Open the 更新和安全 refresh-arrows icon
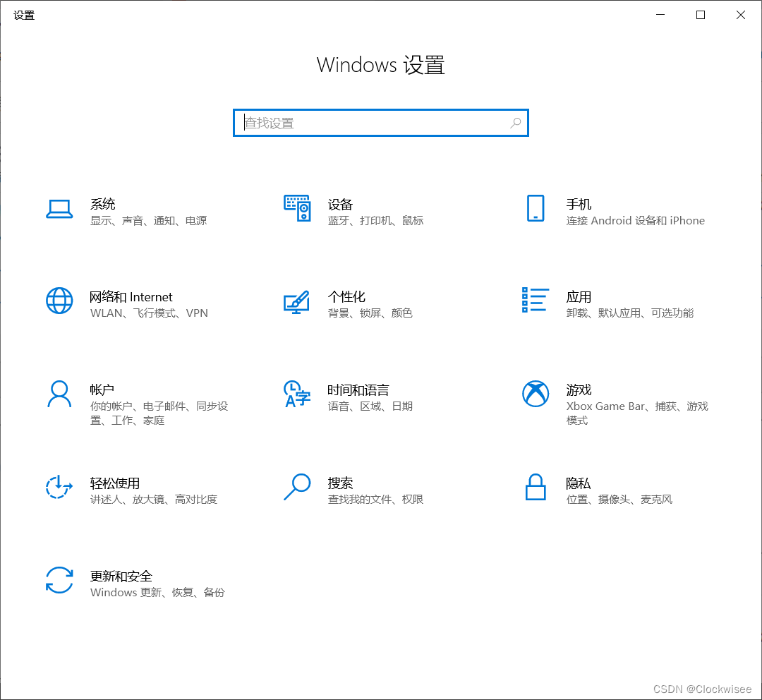This screenshot has height=700, width=762. point(59,580)
